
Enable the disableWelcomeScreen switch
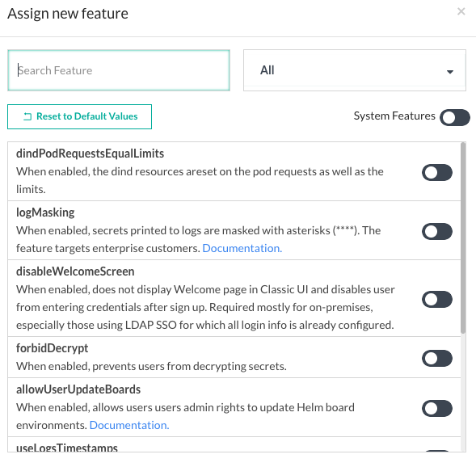[x=437, y=300]
